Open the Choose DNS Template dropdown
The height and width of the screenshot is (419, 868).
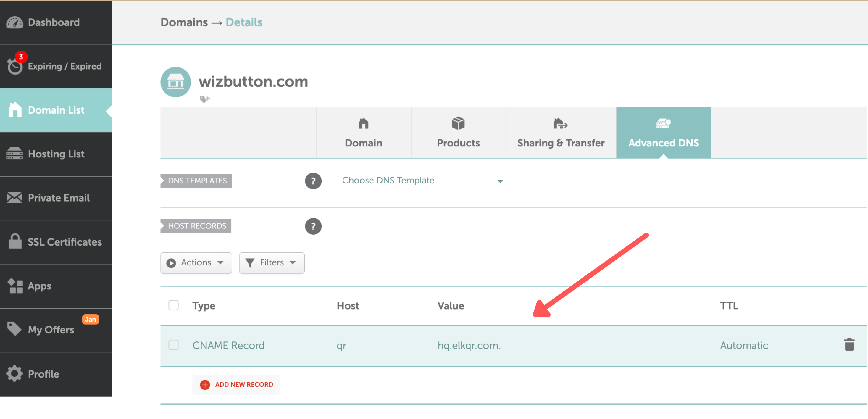(x=422, y=181)
